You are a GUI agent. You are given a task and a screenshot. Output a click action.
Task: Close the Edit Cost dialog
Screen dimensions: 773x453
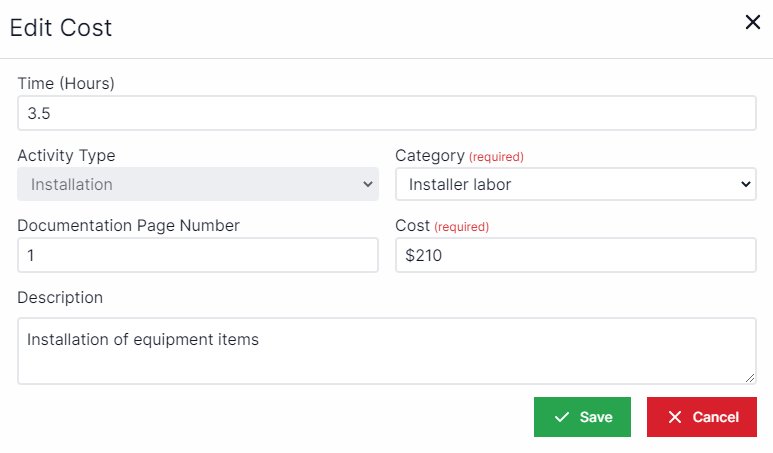click(752, 22)
